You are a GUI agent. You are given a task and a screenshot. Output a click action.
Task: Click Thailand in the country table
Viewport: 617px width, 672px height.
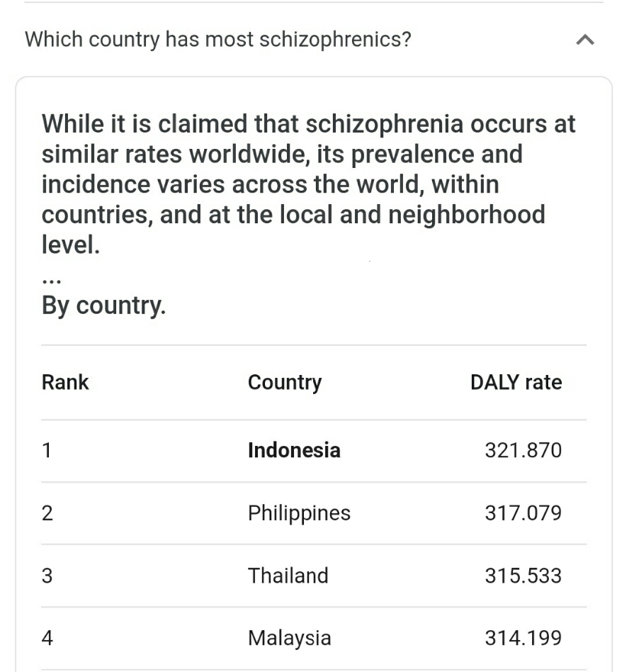pos(288,575)
